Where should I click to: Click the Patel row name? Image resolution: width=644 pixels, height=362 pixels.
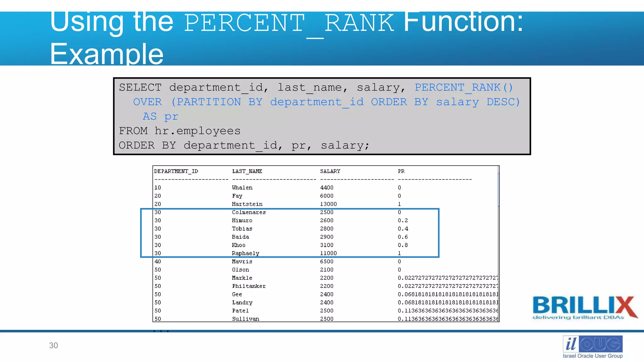(x=241, y=310)
